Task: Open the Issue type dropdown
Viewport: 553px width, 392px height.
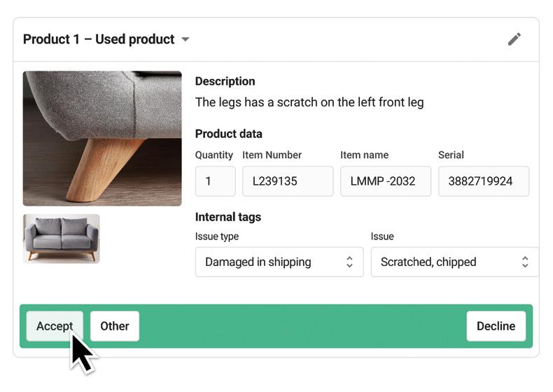Action: click(x=279, y=262)
